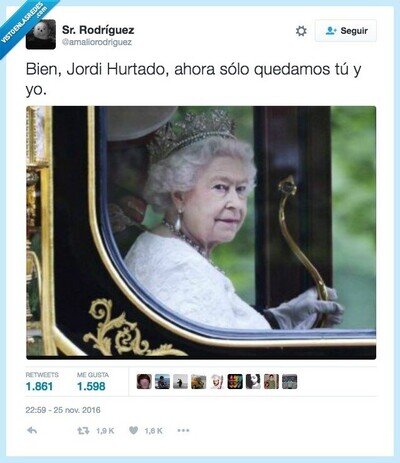Click the fifth liker avatar thumbnail
Image resolution: width=400 pixels, height=463 pixels.
(217, 381)
